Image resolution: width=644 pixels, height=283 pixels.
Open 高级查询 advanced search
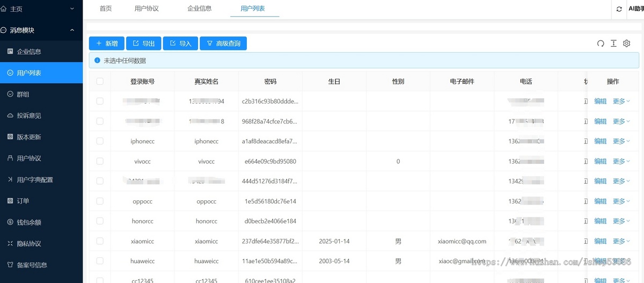[223, 43]
